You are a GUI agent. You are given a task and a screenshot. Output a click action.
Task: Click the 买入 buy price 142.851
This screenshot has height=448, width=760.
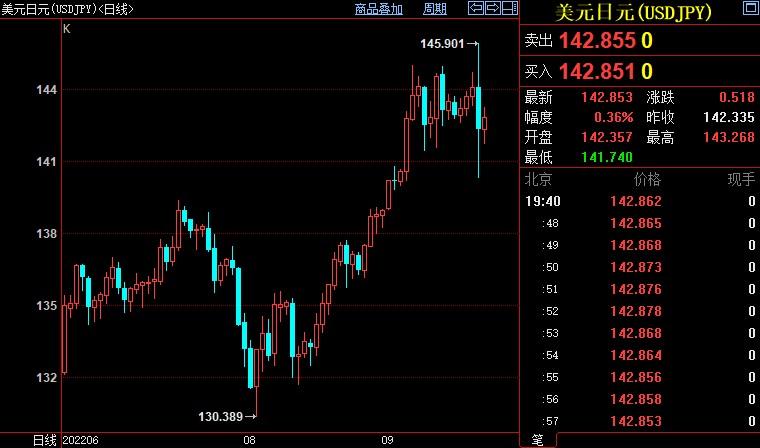597,71
